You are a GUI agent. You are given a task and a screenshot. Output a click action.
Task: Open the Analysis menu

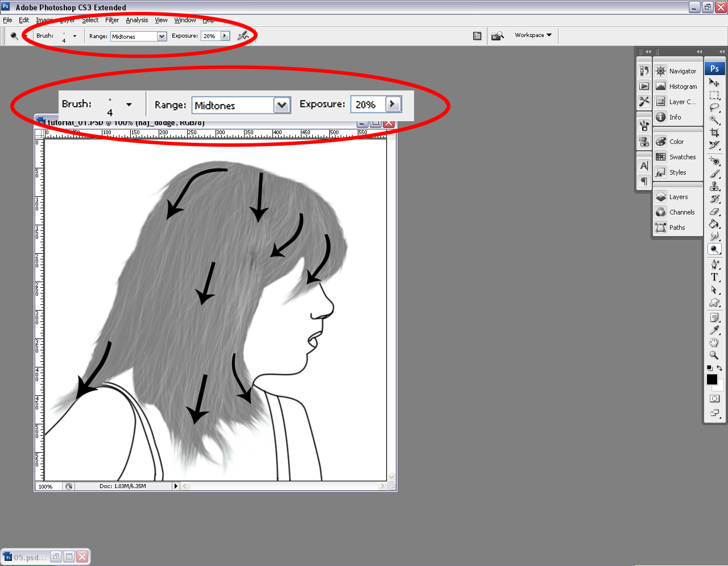[x=136, y=20]
